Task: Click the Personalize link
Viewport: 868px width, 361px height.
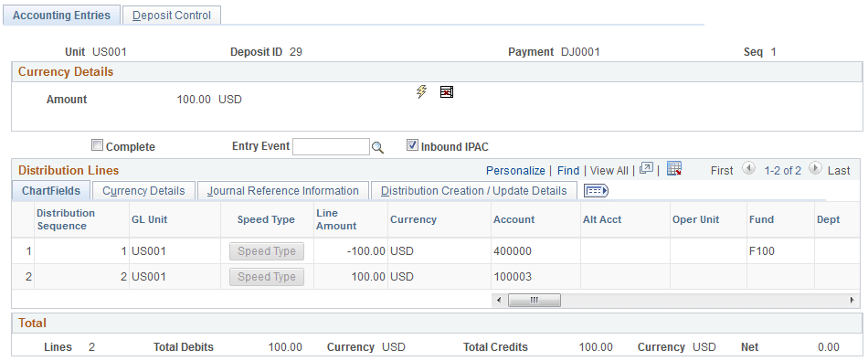Action: pyautogui.click(x=515, y=171)
